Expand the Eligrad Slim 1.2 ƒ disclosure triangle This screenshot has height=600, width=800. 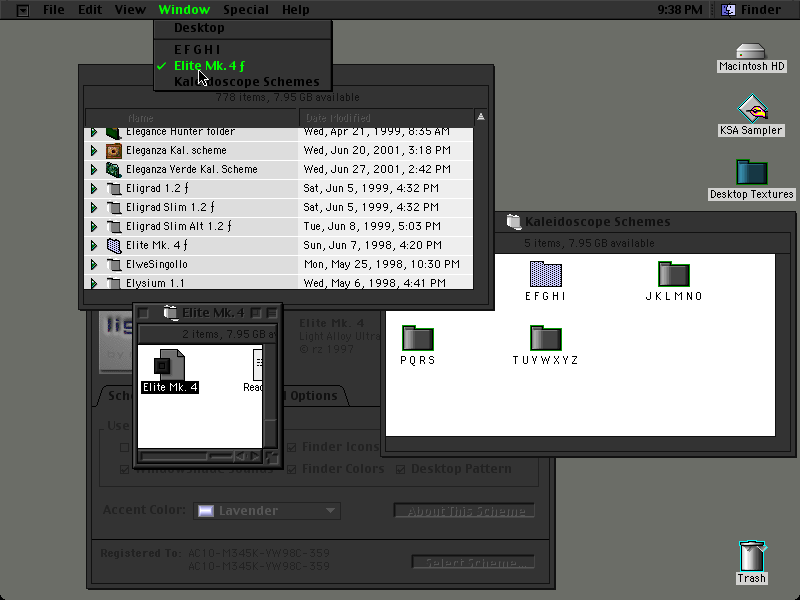click(x=94, y=207)
